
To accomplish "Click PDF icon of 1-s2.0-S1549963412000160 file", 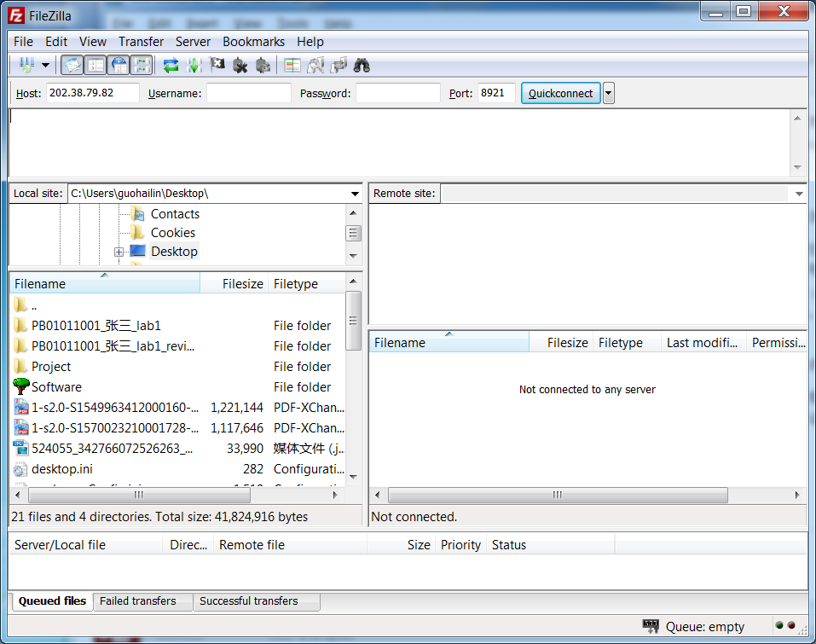I will coord(20,407).
